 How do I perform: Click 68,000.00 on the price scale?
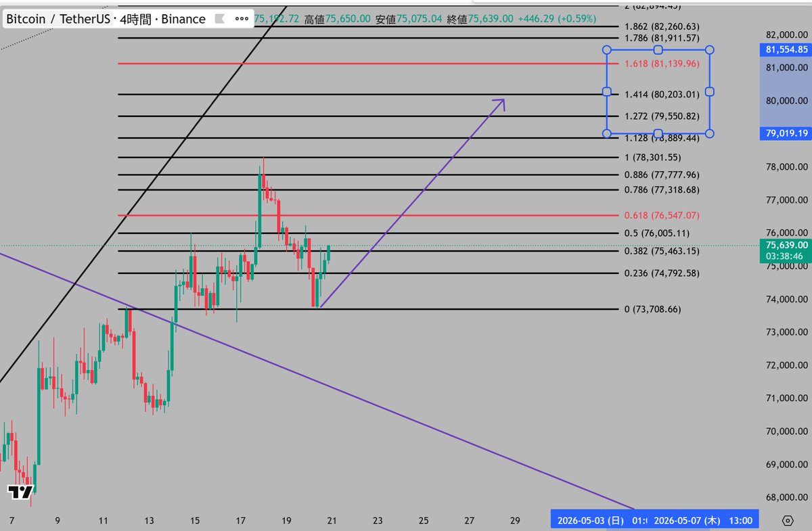point(786,497)
